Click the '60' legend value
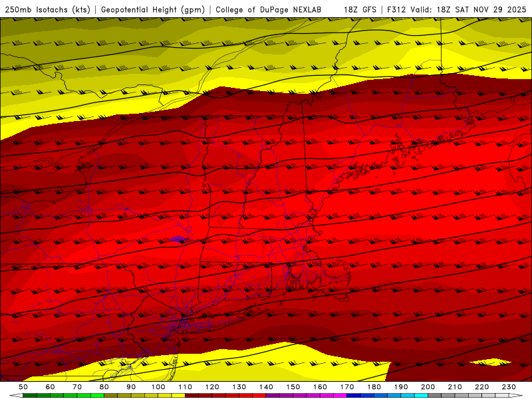Viewport: 532px width, 399px height. pyautogui.click(x=51, y=387)
